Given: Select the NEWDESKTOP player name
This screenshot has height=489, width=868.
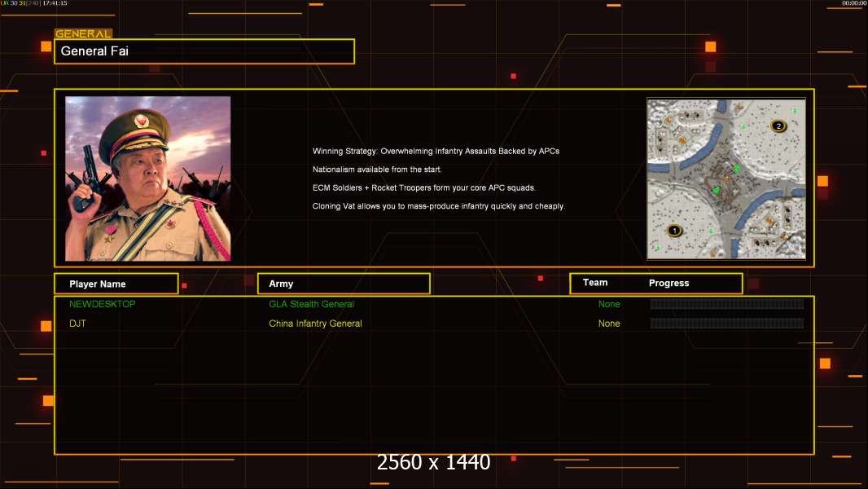Looking at the screenshot, I should pos(103,304).
